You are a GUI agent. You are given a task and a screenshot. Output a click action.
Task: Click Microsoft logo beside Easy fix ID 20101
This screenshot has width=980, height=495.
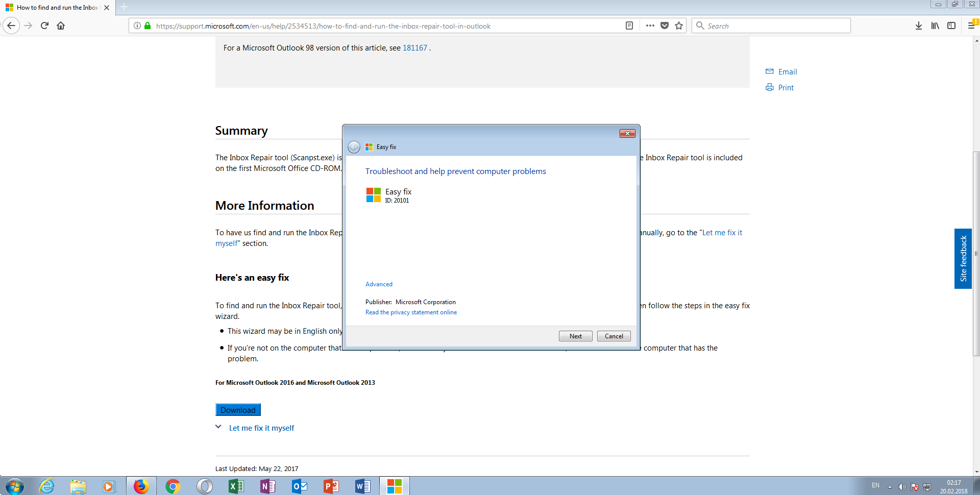coord(373,195)
